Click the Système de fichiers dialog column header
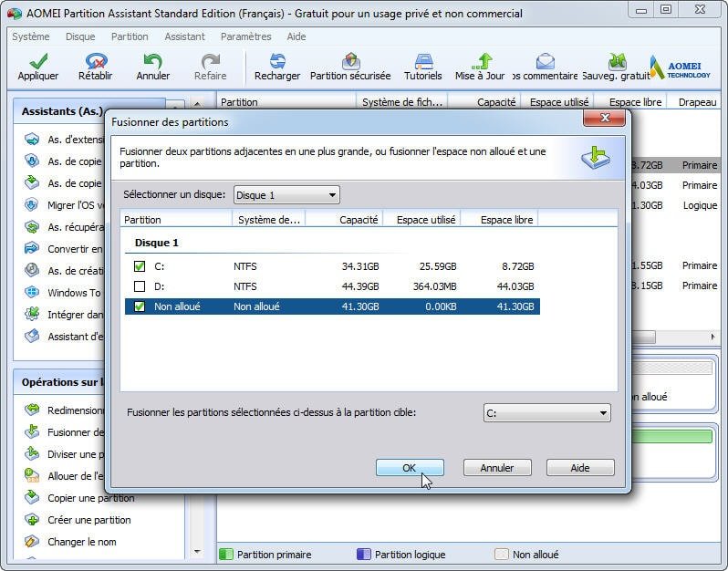Image resolution: width=728 pixels, height=571 pixels. 269,220
